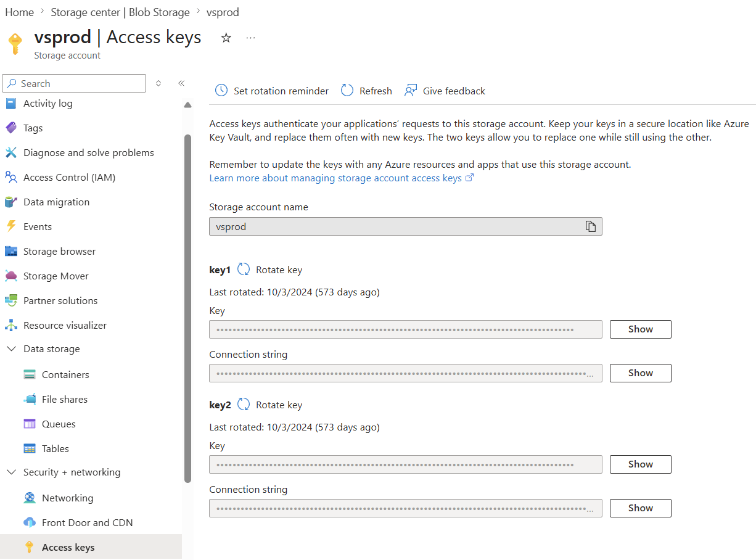756x560 pixels.
Task: Click the key1 masked Key field
Action: coord(406,329)
